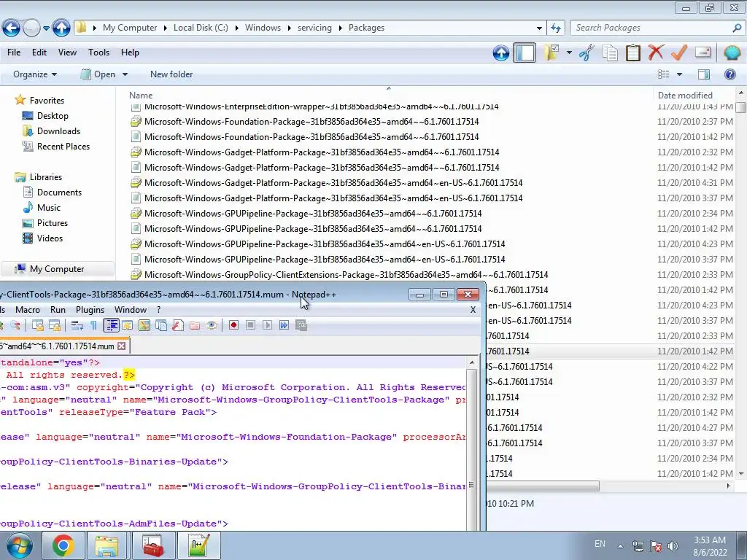This screenshot has height=560, width=747.
Task: Select Recent Places in navigation pane
Action: [x=63, y=146]
